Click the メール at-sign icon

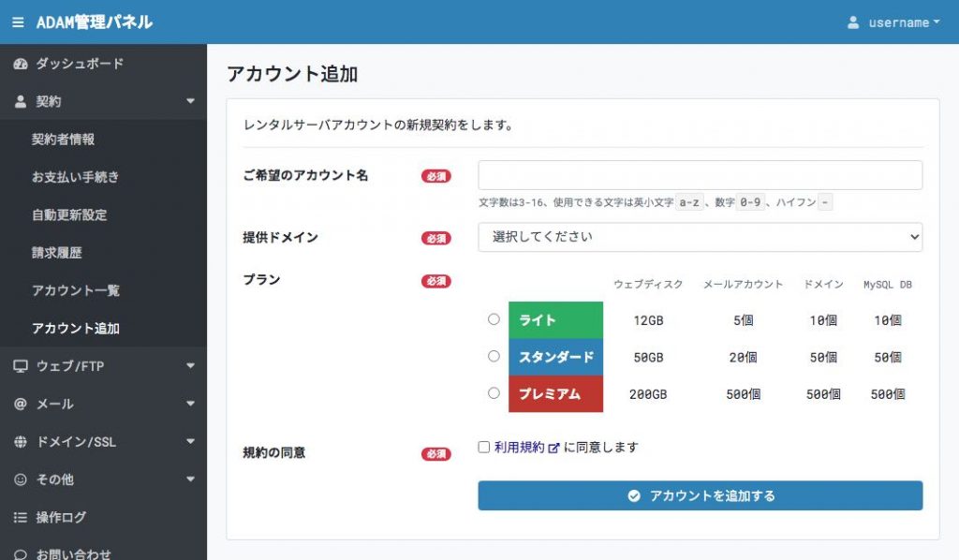click(x=21, y=405)
